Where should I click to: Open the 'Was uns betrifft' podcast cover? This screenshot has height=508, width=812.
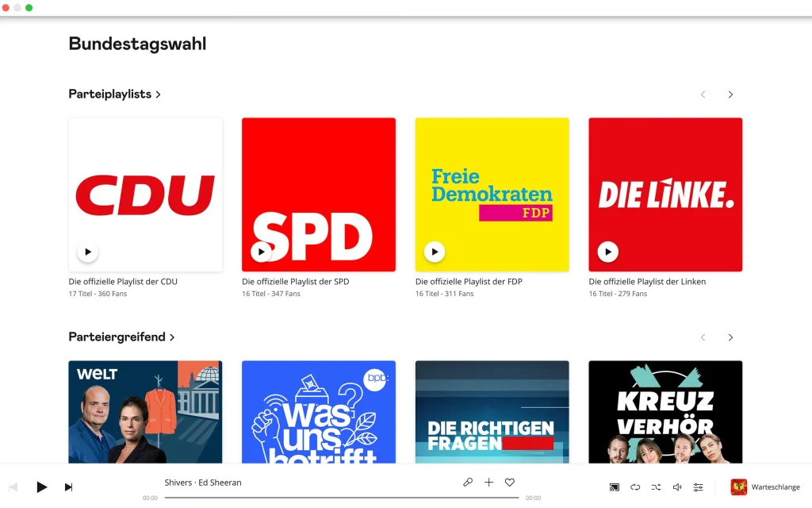click(319, 412)
